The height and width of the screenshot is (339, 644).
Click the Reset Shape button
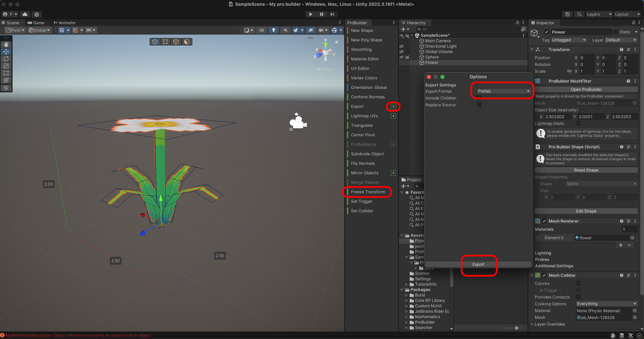pyautogui.click(x=586, y=170)
